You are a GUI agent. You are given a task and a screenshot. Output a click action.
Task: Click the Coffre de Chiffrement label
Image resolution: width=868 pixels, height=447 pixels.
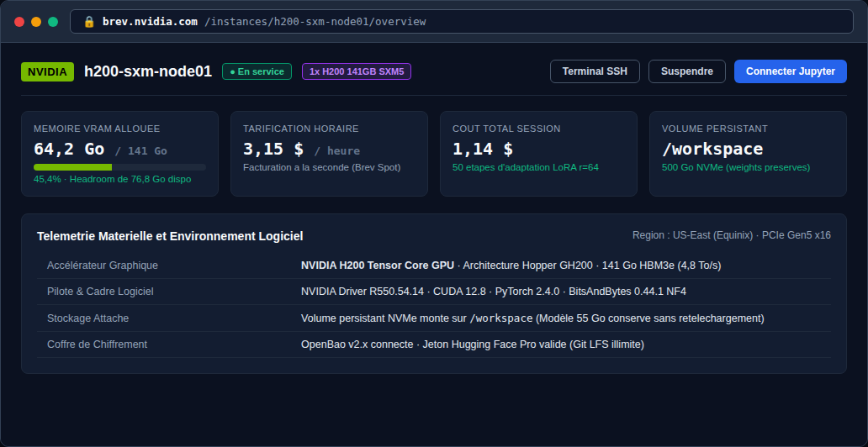pos(98,344)
